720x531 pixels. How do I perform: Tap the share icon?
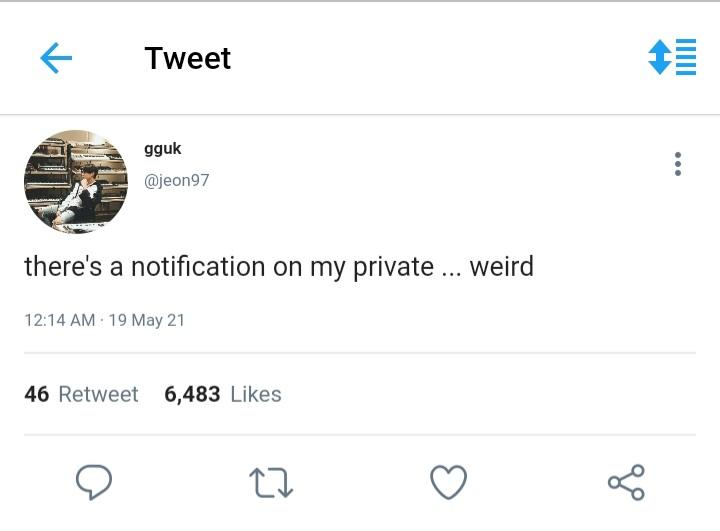coord(626,483)
